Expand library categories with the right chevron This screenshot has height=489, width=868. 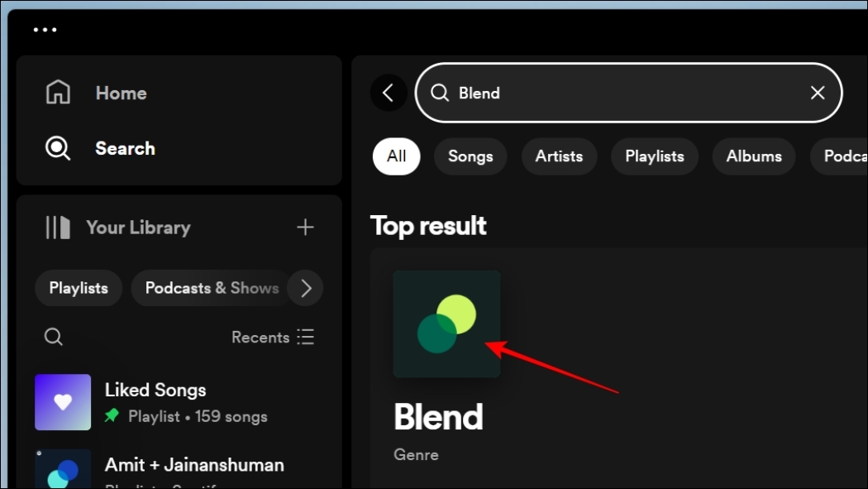click(x=305, y=288)
